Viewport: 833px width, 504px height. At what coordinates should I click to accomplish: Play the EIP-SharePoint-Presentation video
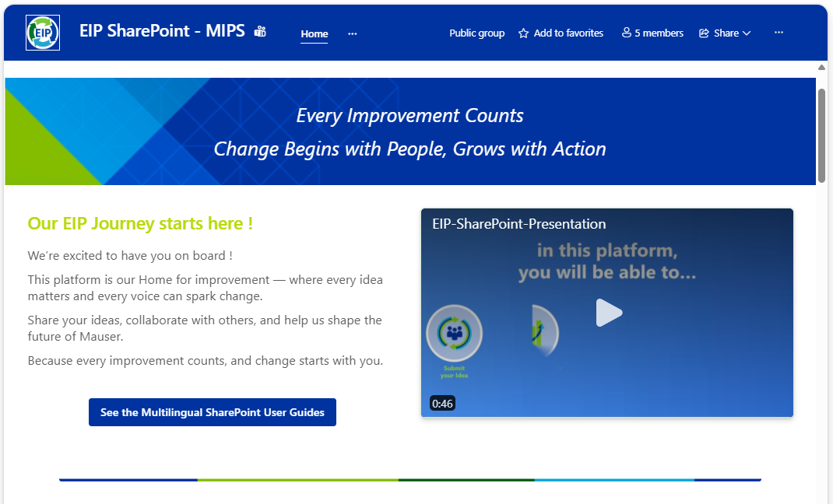tap(609, 313)
